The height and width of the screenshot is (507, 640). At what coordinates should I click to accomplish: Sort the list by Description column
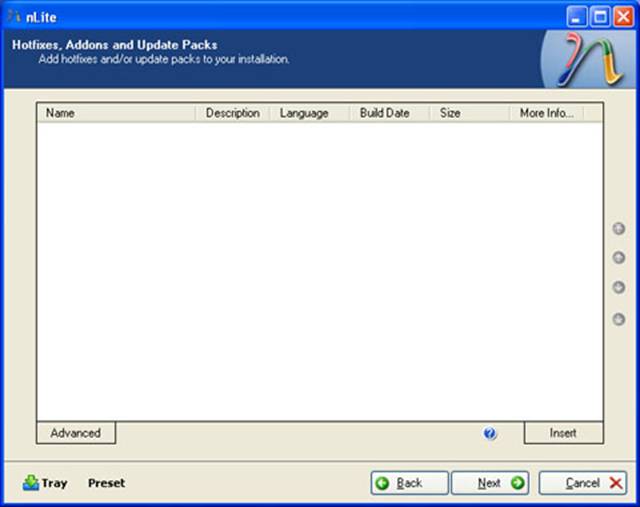pyautogui.click(x=232, y=113)
